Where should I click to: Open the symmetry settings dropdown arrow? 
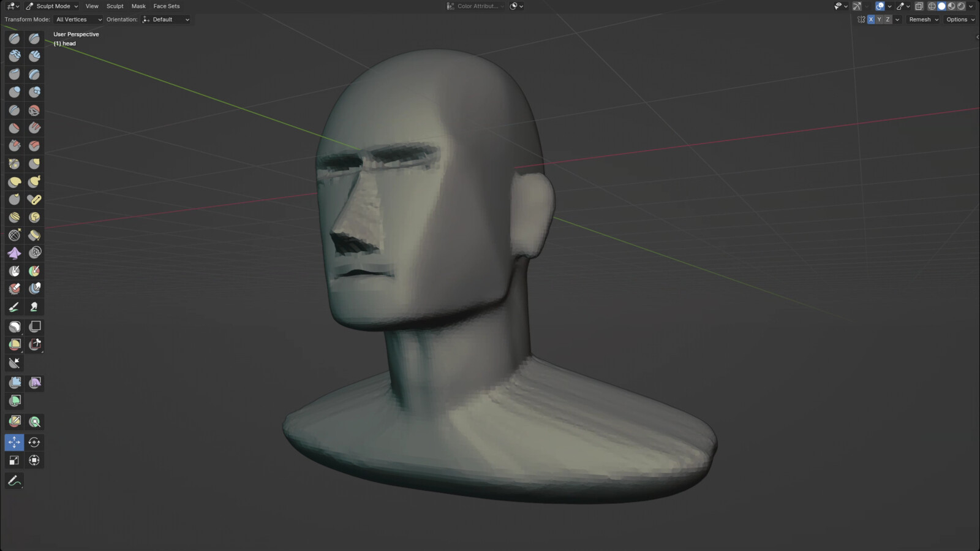[x=897, y=20]
